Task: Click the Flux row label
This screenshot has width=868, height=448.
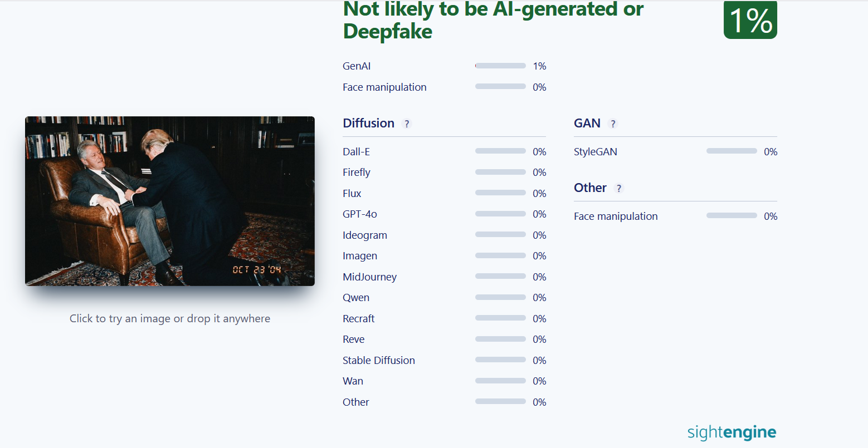Action: (352, 194)
